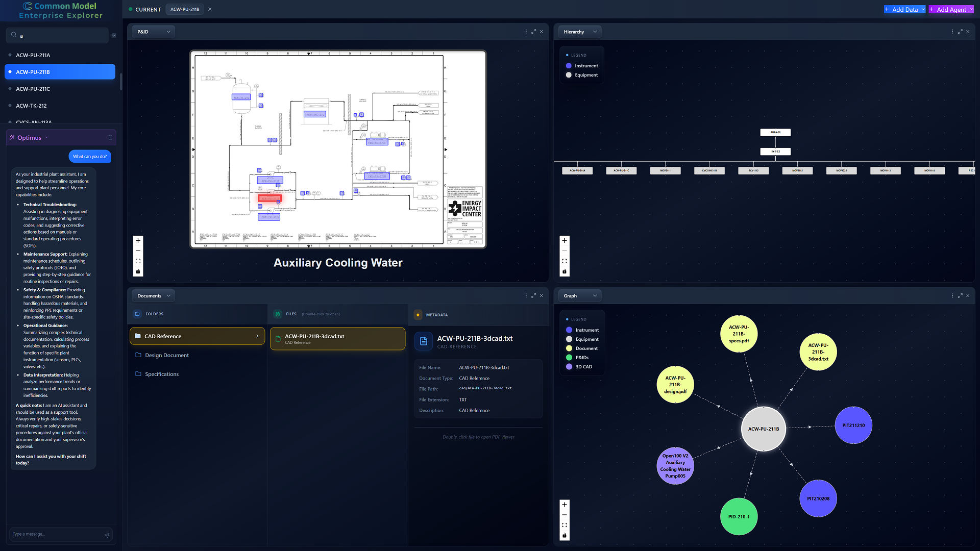Screen dimensions: 980x551
Task: Maximize the Documents panel with the expand icon
Action: (533, 295)
